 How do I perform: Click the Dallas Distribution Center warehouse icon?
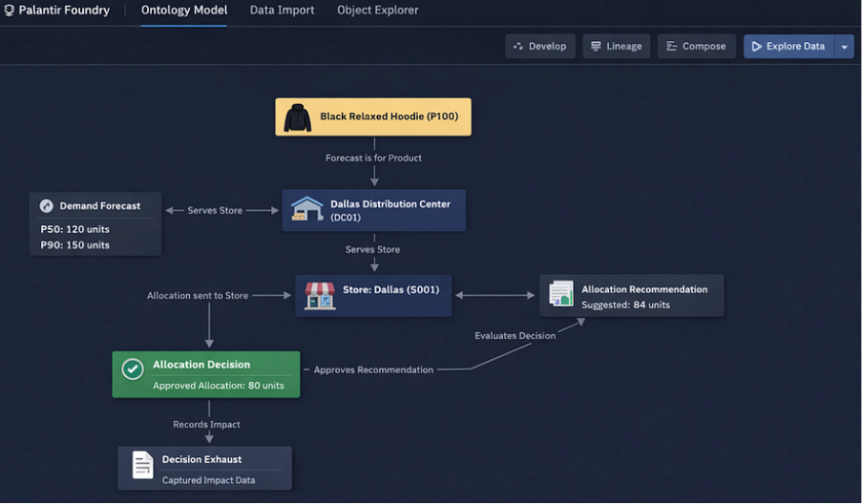click(306, 209)
